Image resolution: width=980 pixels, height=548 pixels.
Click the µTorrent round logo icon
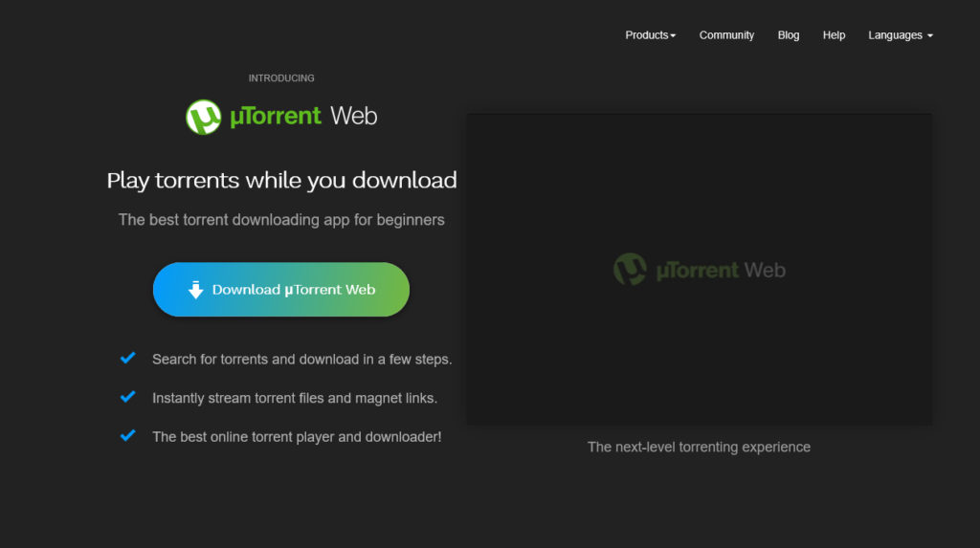click(x=204, y=117)
